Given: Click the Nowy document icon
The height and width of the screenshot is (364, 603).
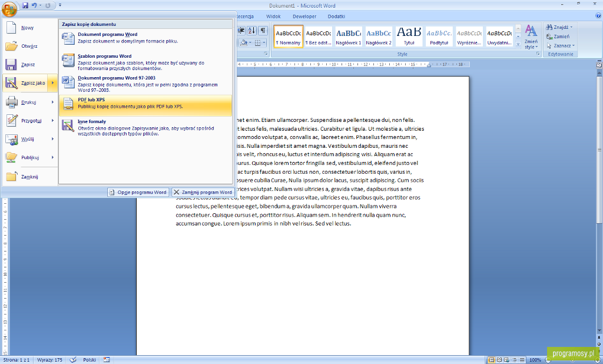Looking at the screenshot, I should 12,28.
